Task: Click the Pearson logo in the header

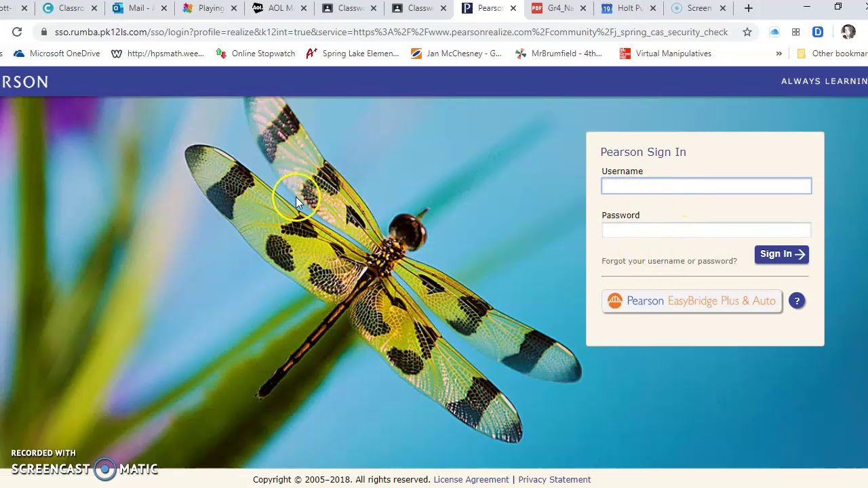Action: click(24, 82)
